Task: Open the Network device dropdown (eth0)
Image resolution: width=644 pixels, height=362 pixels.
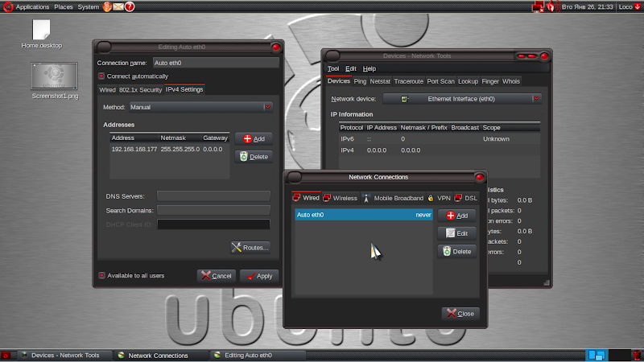Action: [x=462, y=99]
